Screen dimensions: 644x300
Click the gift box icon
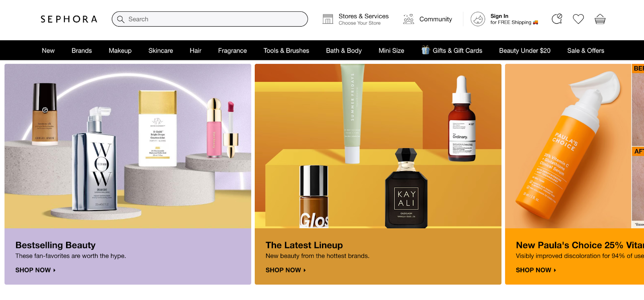pyautogui.click(x=426, y=50)
